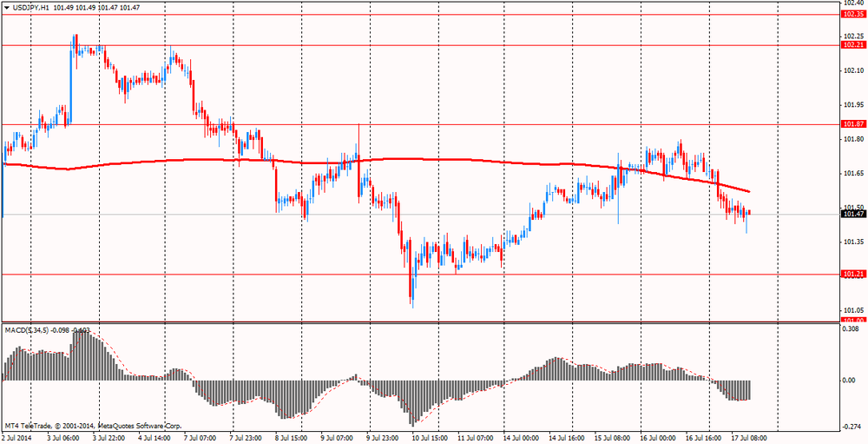The width and height of the screenshot is (868, 444).
Task: Click the black 101.47 current price tag
Action: pyautogui.click(x=853, y=214)
